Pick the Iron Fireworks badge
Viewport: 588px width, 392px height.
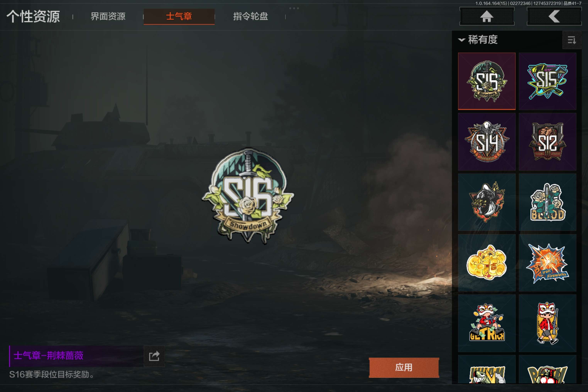pyautogui.click(x=547, y=263)
